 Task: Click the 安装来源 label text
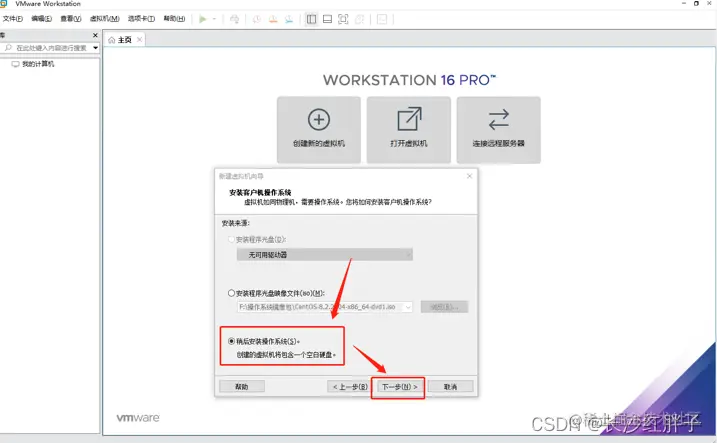(x=235, y=223)
